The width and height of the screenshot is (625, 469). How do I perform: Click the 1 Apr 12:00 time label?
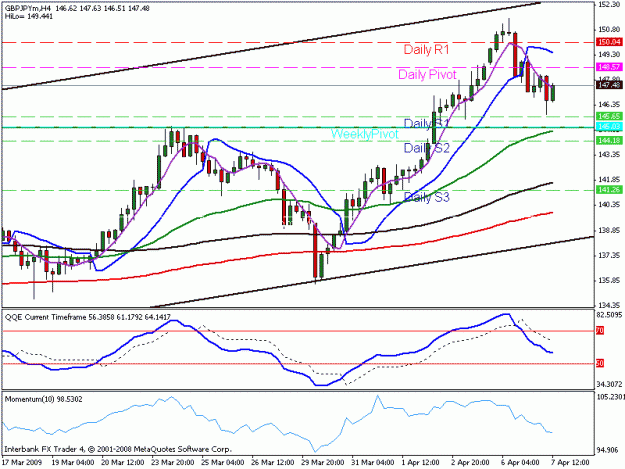click(x=421, y=463)
